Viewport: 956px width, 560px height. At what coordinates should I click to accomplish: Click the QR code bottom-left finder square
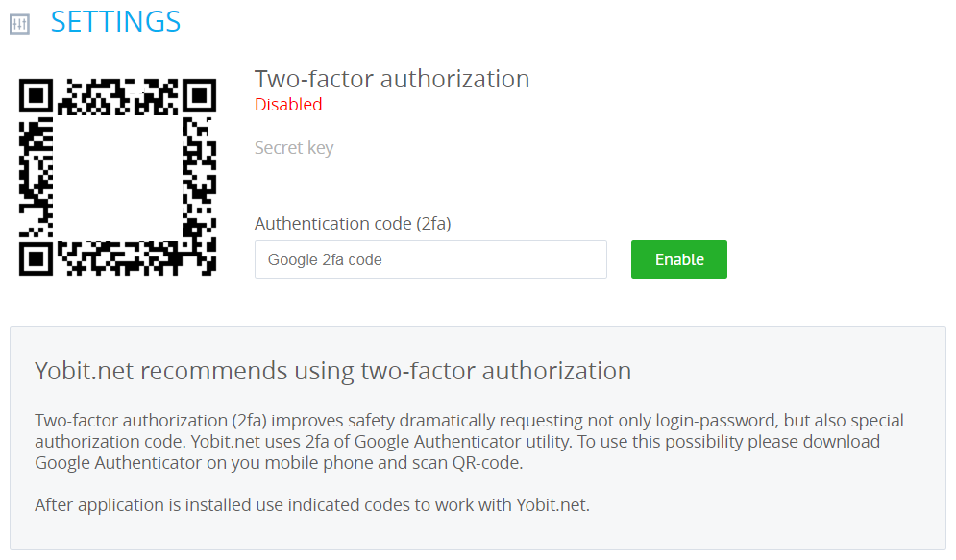point(37,257)
